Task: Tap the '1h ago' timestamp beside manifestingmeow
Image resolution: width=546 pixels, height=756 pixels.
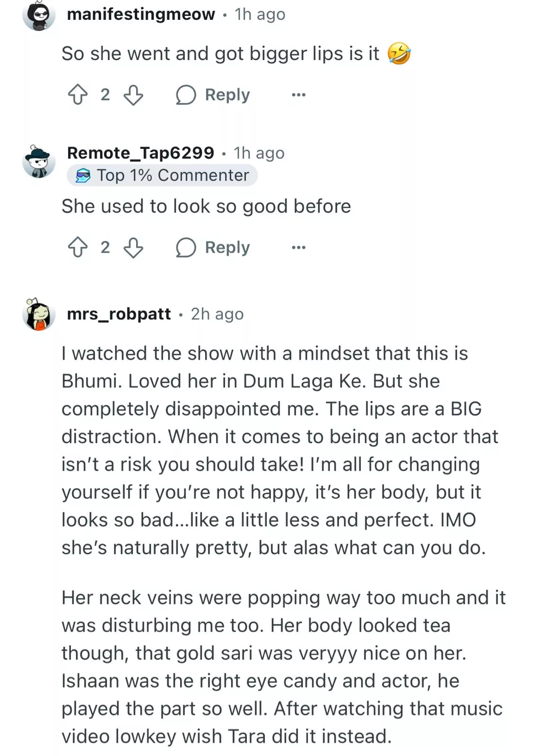Action: click(x=260, y=14)
